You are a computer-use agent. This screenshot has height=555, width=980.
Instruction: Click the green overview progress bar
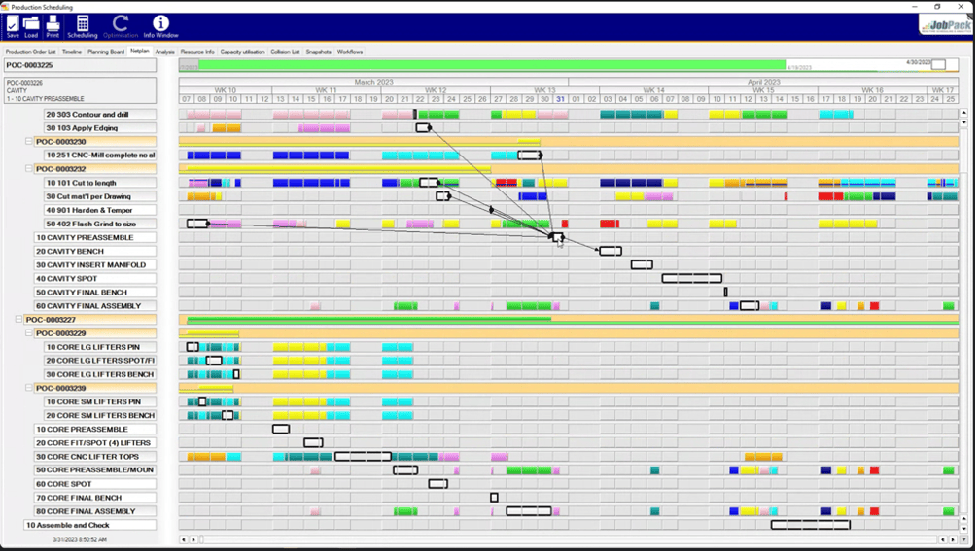491,65
